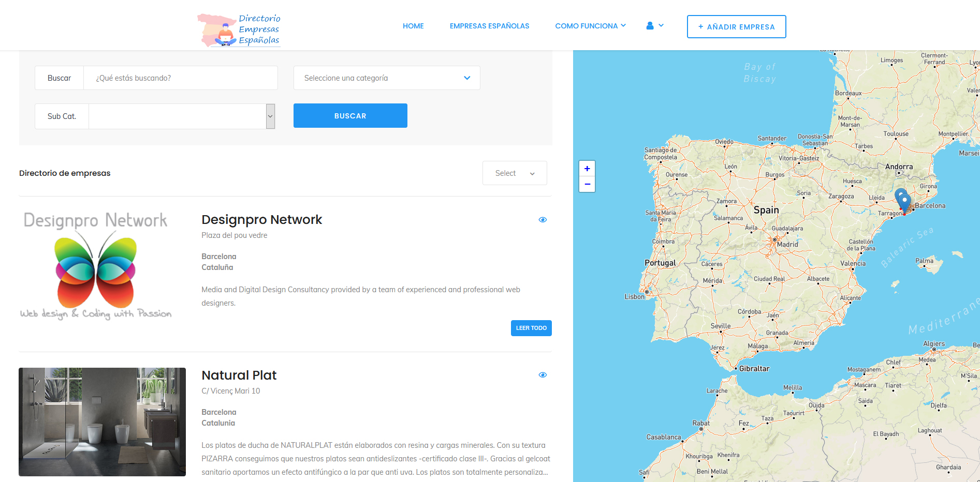Focus the ¿Qué estás buscando? search field
The height and width of the screenshot is (482, 980).
point(180,78)
